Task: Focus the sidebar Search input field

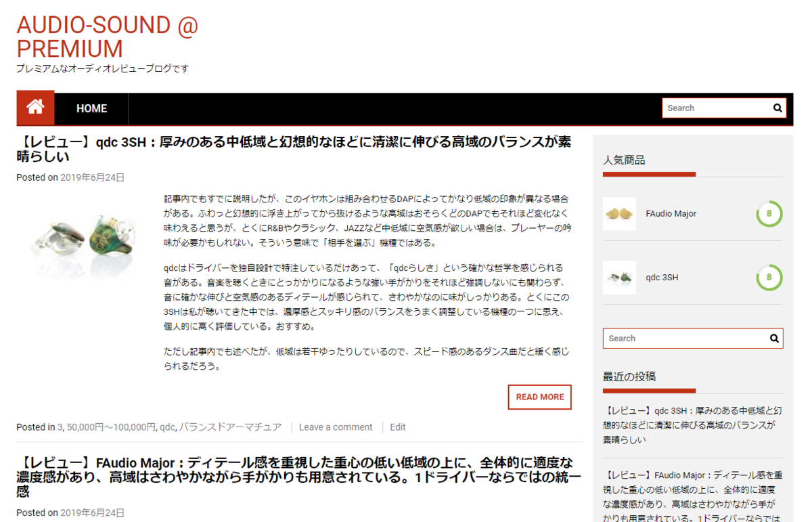Action: pyautogui.click(x=693, y=339)
